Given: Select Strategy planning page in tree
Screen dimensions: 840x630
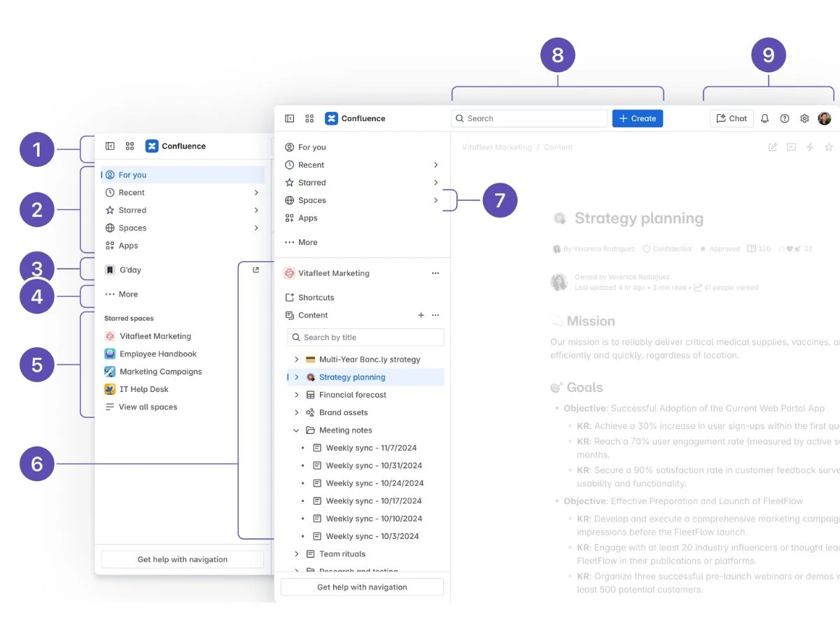Looking at the screenshot, I should click(365, 377).
